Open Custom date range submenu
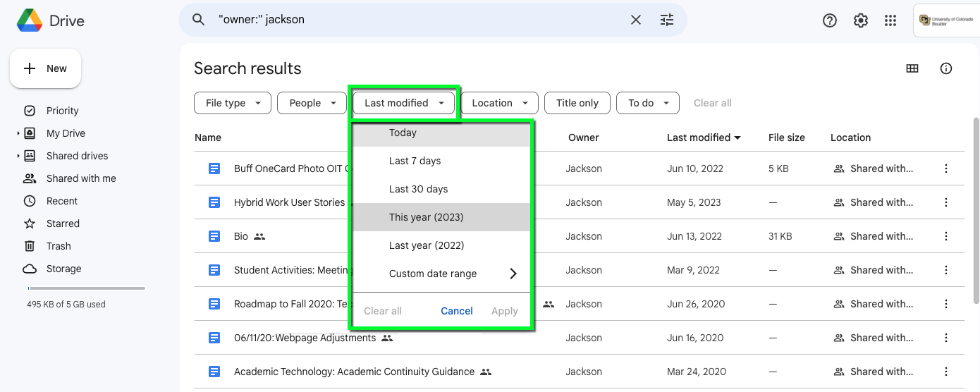 (x=451, y=274)
